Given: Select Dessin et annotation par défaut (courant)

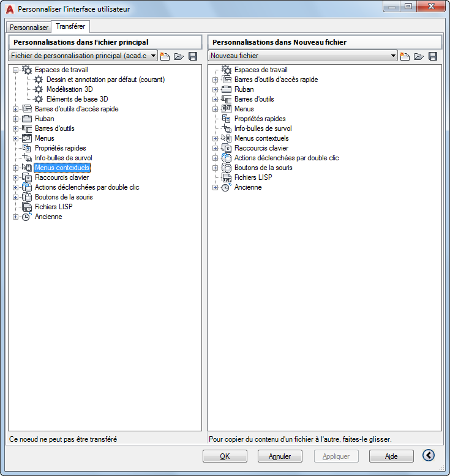Looking at the screenshot, I should coord(105,80).
